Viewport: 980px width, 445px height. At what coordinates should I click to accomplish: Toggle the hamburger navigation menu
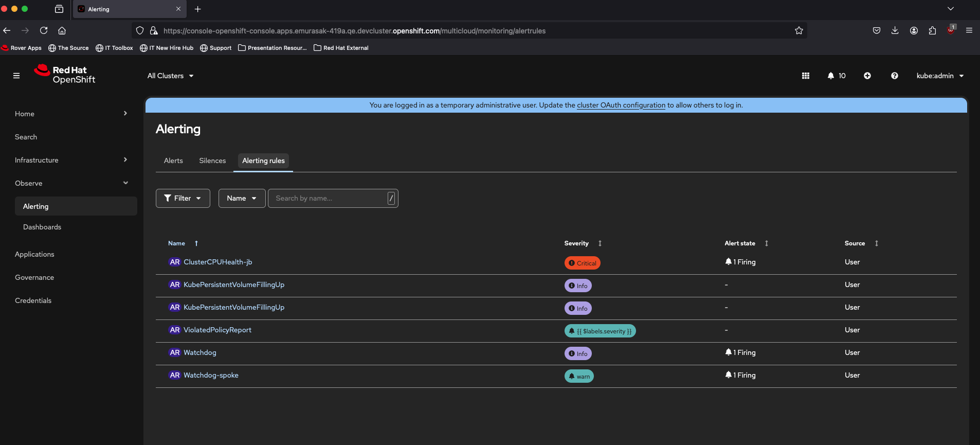(x=16, y=76)
